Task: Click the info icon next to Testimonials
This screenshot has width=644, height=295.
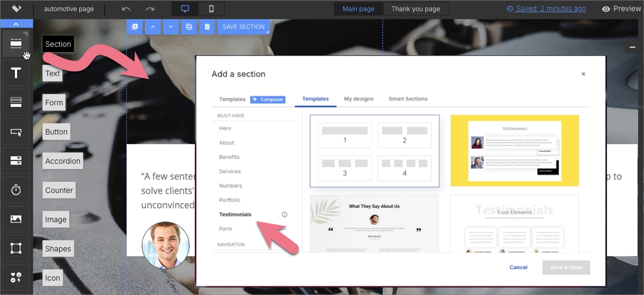Action: (284, 215)
